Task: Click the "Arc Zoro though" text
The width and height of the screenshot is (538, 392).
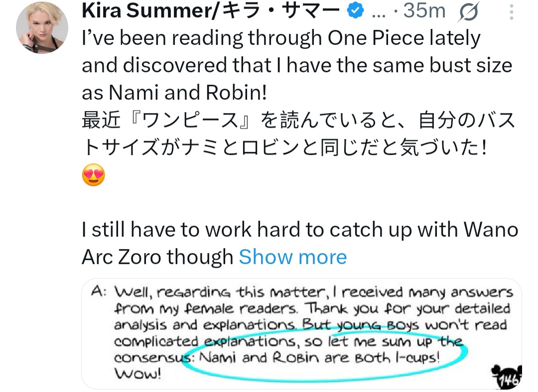Action: (157, 257)
